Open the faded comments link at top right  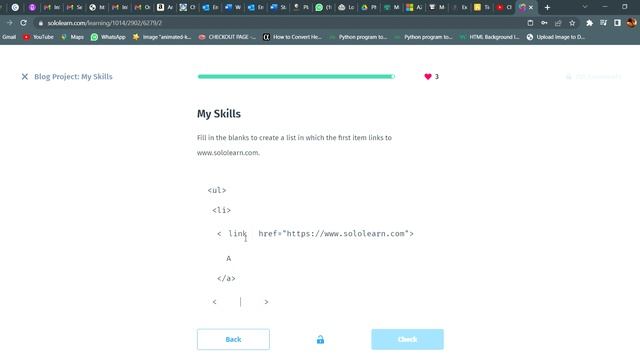click(594, 77)
